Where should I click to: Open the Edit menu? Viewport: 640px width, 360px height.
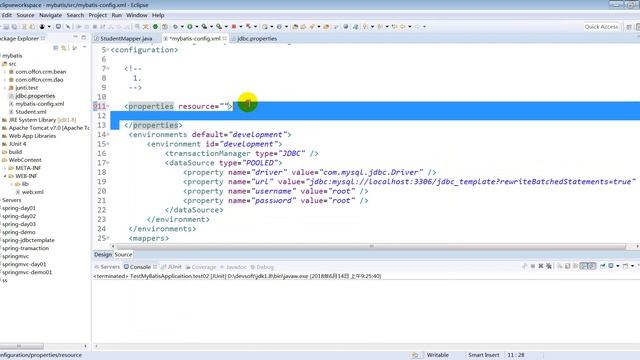point(7,15)
